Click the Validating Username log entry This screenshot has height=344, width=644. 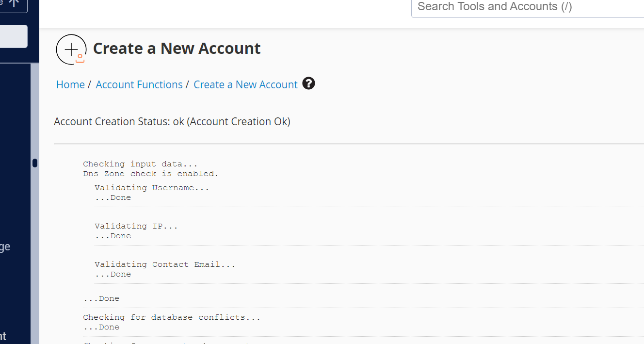tap(152, 188)
